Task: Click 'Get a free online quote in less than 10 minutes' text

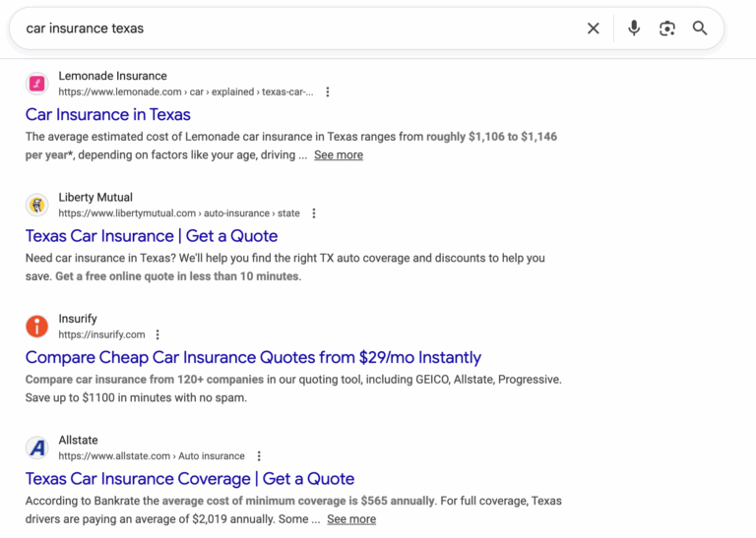Action: pyautogui.click(x=177, y=276)
